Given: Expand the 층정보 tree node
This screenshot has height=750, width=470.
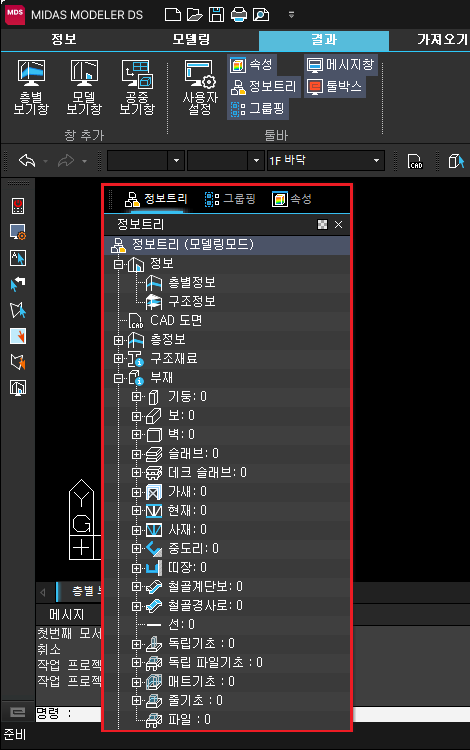Looking at the screenshot, I should click(118, 340).
